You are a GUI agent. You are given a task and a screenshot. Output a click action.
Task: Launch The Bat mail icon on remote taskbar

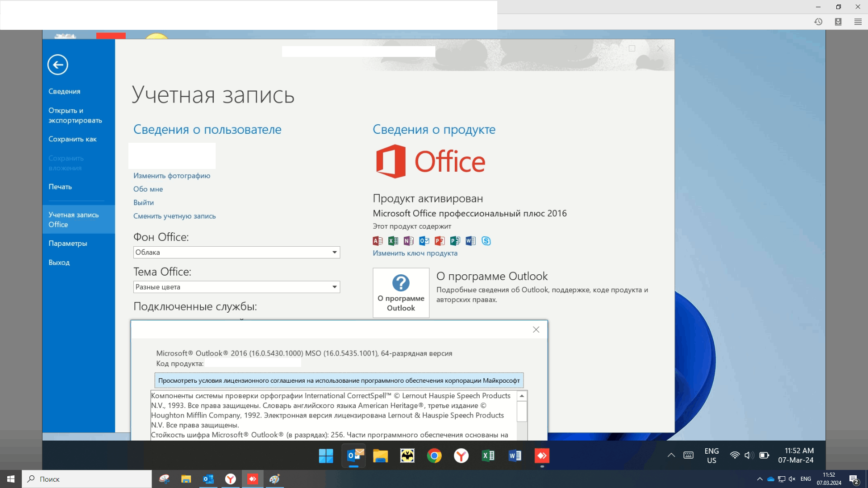coord(407,456)
